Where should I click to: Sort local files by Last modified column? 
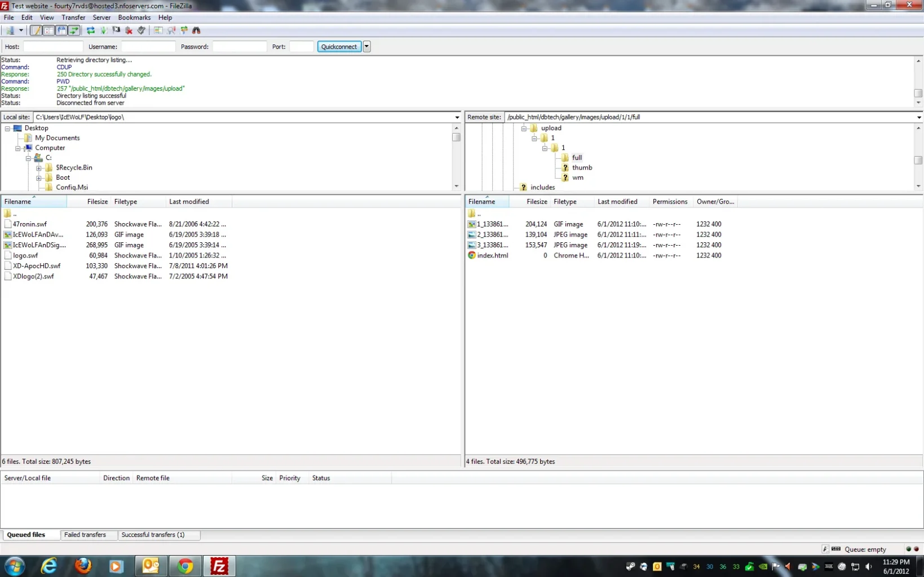pos(199,202)
